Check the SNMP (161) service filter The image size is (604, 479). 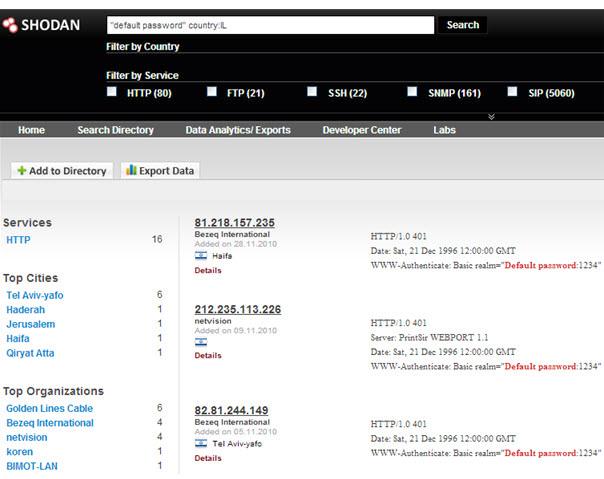(412, 92)
